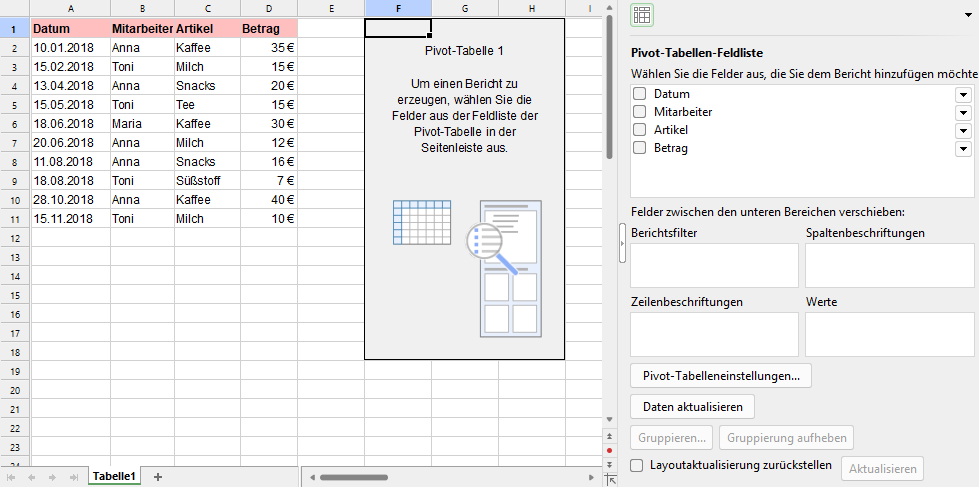Click the Gruppieren... button
The width and height of the screenshot is (979, 487).
coord(672,438)
